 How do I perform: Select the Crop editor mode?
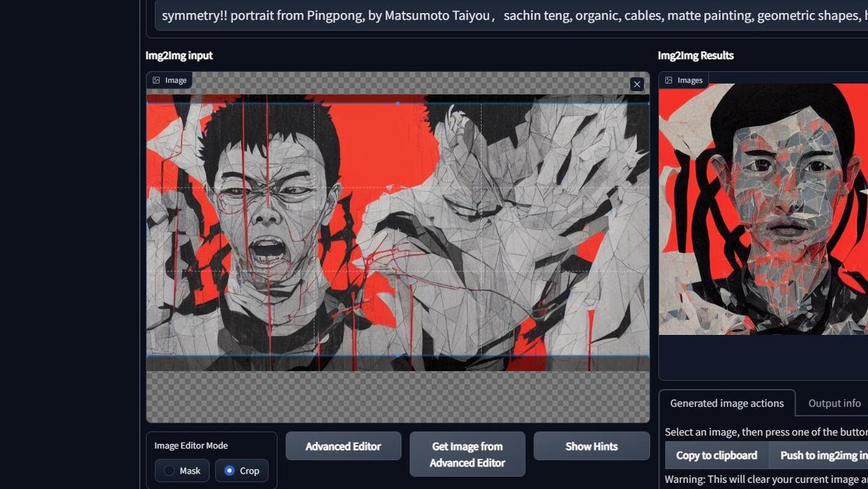(x=242, y=471)
